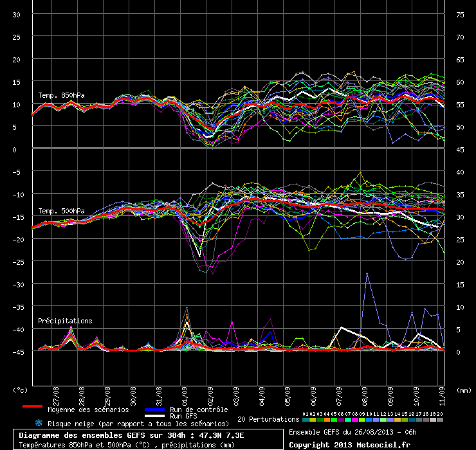The height and width of the screenshot is (450, 476).
Task: Click the 'Temp. 850hPa' chart label
Action: [x=61, y=95]
